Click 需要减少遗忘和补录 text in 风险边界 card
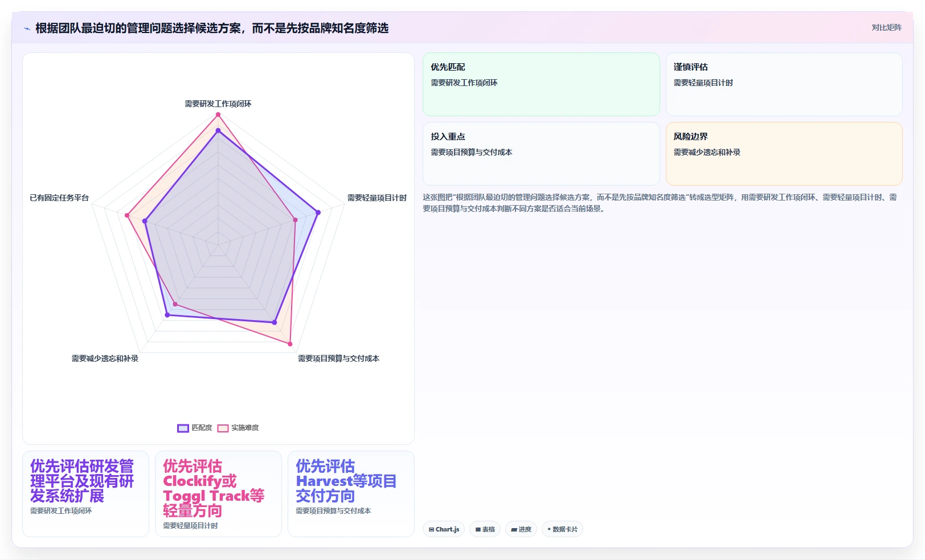 tap(707, 152)
